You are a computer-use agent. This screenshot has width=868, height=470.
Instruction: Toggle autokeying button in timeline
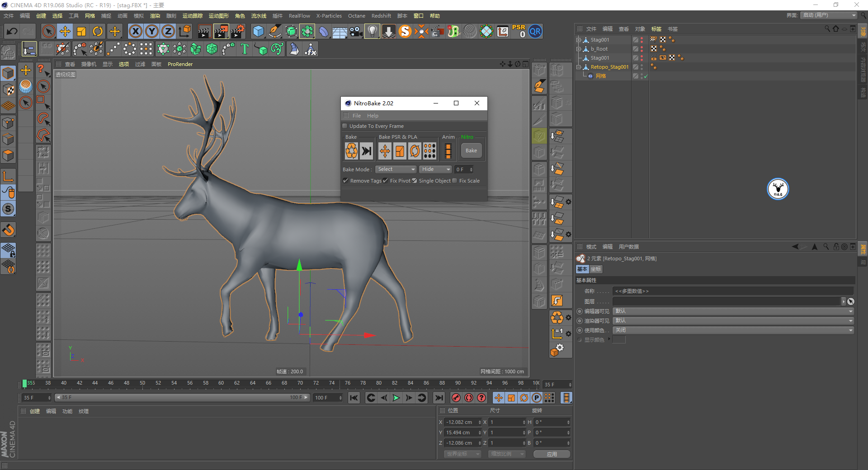click(469, 398)
